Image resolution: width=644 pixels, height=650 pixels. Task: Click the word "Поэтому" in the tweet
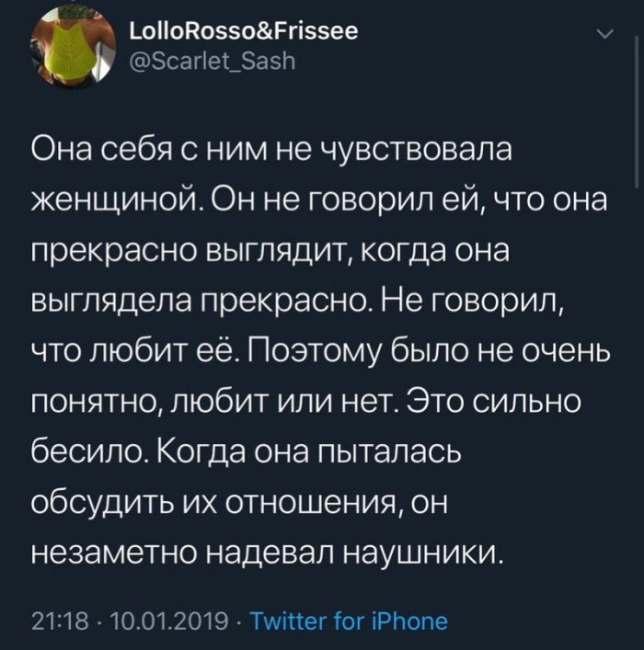tap(314, 352)
